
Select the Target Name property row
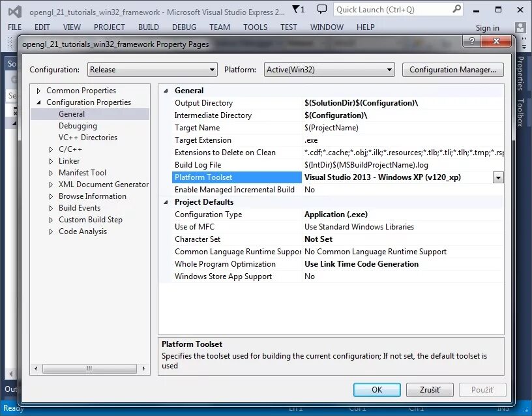(338, 128)
